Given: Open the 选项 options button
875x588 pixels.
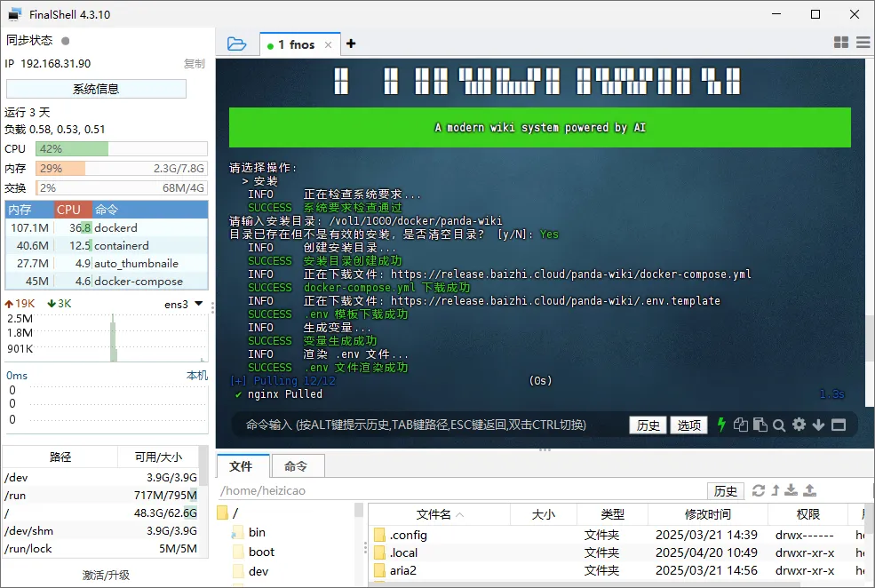Looking at the screenshot, I should click(x=689, y=425).
